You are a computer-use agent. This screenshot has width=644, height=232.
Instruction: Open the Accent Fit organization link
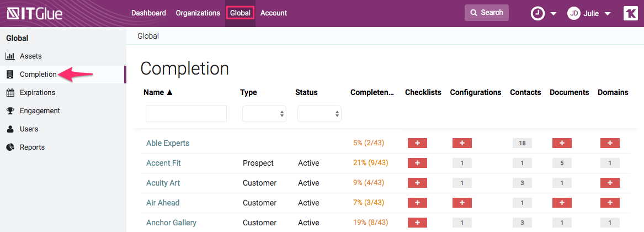click(x=163, y=163)
